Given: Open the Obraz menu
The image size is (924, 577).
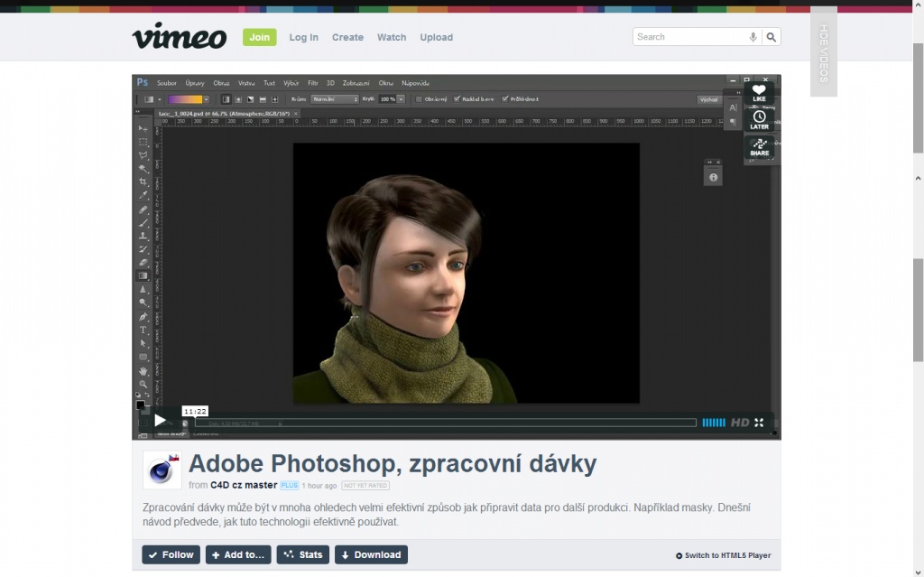Looking at the screenshot, I should pos(222,83).
